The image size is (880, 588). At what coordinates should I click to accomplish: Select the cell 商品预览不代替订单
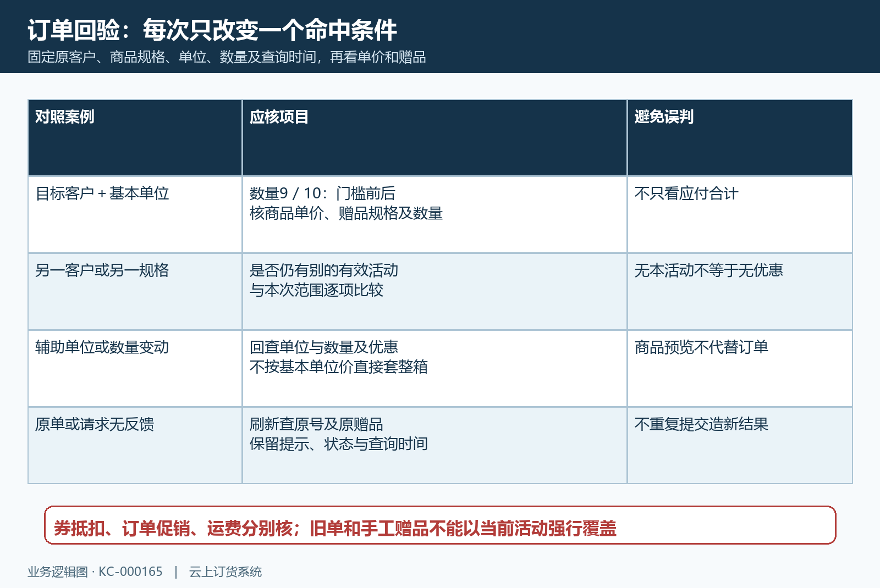point(740,369)
